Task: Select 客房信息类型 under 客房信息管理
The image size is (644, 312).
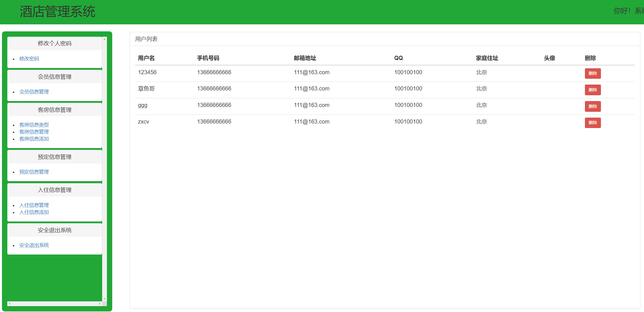Action: (x=34, y=125)
